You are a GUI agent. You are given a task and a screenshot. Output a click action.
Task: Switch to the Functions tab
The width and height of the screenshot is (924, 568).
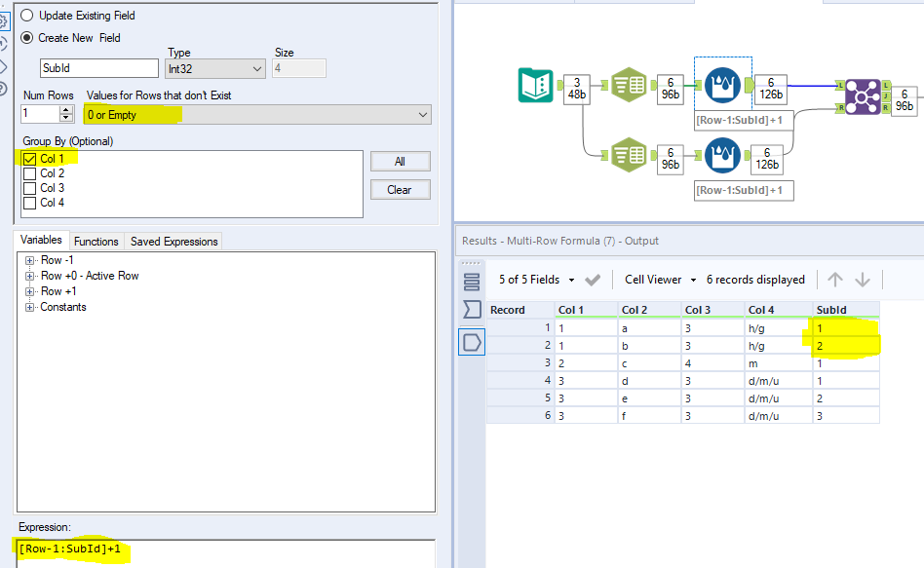96,241
